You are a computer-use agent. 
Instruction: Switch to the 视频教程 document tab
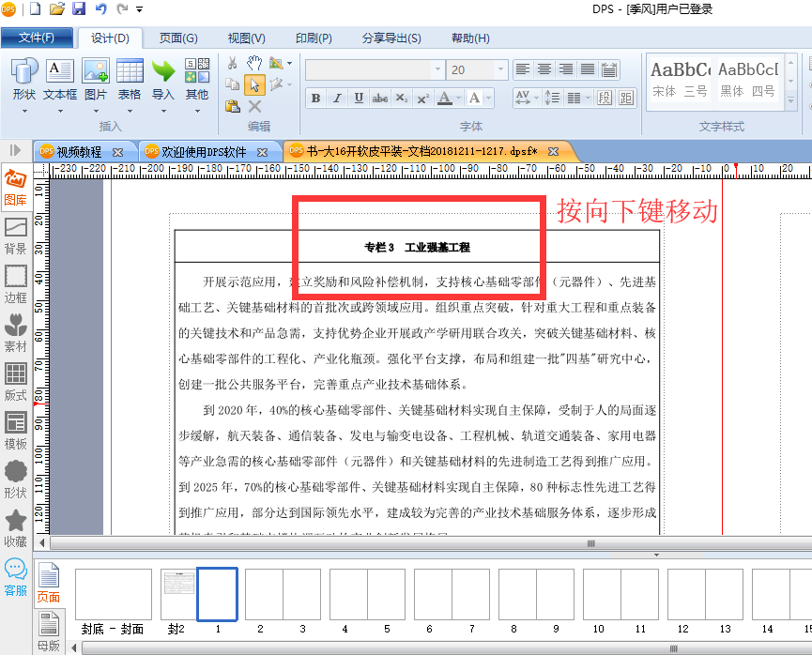click(79, 152)
